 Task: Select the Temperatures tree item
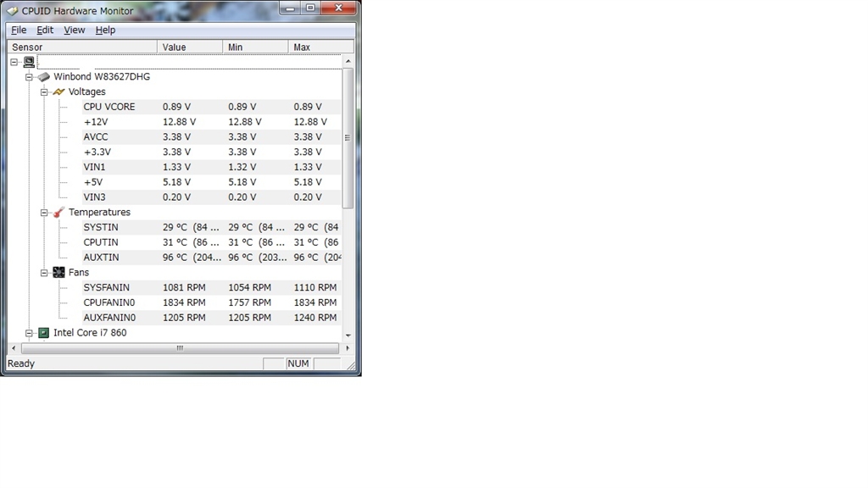(100, 212)
